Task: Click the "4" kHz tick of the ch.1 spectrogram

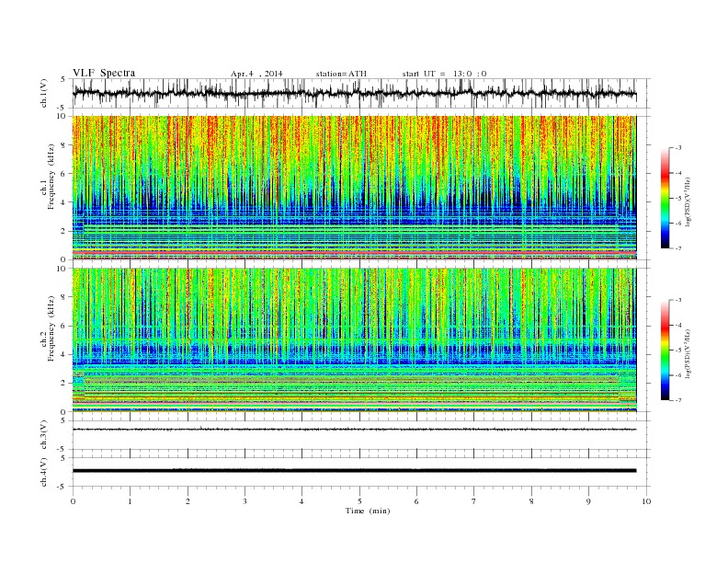Action: click(x=63, y=202)
